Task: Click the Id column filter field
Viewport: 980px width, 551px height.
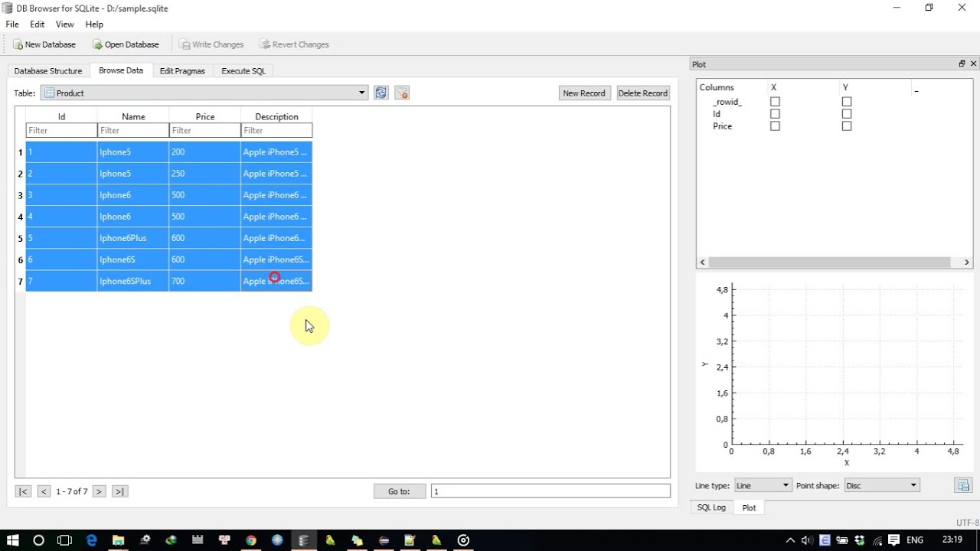Action: tap(61, 130)
